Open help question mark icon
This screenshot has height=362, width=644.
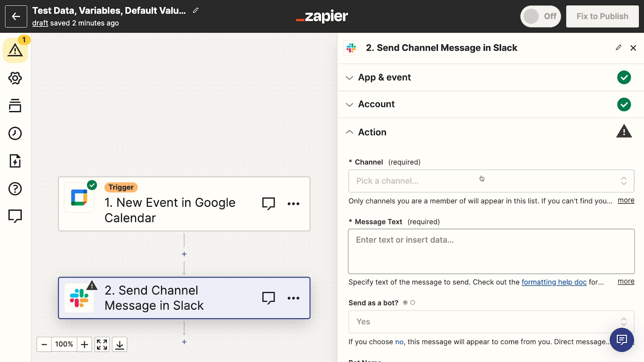[15, 189]
